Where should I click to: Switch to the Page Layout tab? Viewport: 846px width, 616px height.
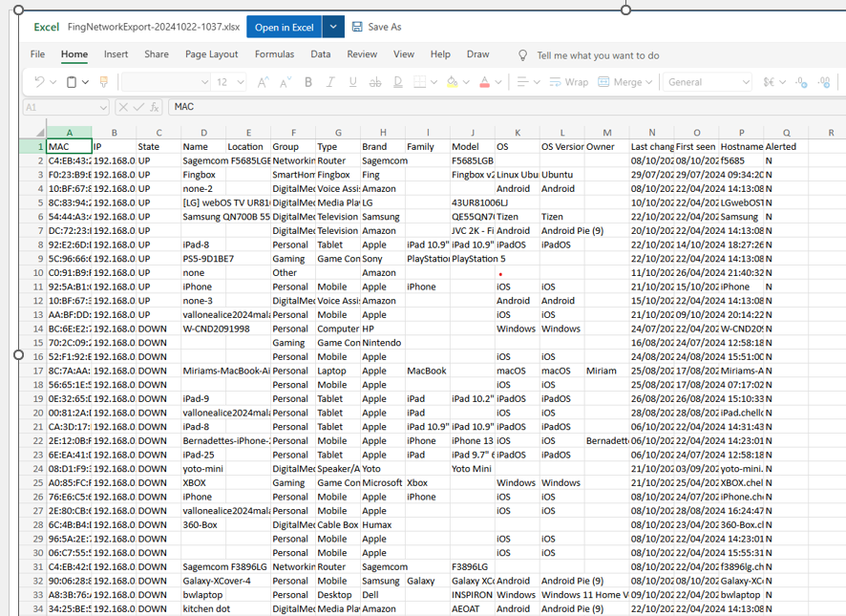212,54
